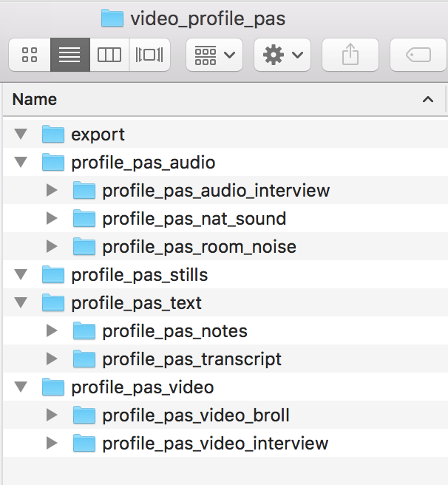The image size is (448, 485).
Task: Select list view button
Action: [70, 55]
